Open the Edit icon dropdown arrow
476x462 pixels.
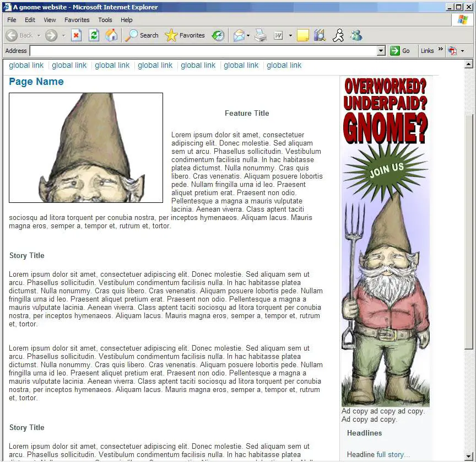(x=290, y=35)
